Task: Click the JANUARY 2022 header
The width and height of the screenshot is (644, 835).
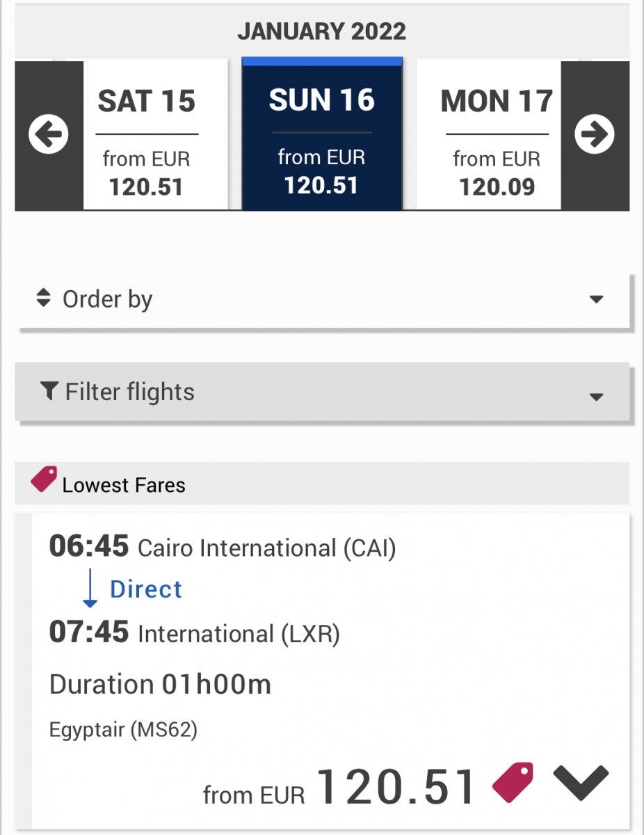Action: point(322,31)
